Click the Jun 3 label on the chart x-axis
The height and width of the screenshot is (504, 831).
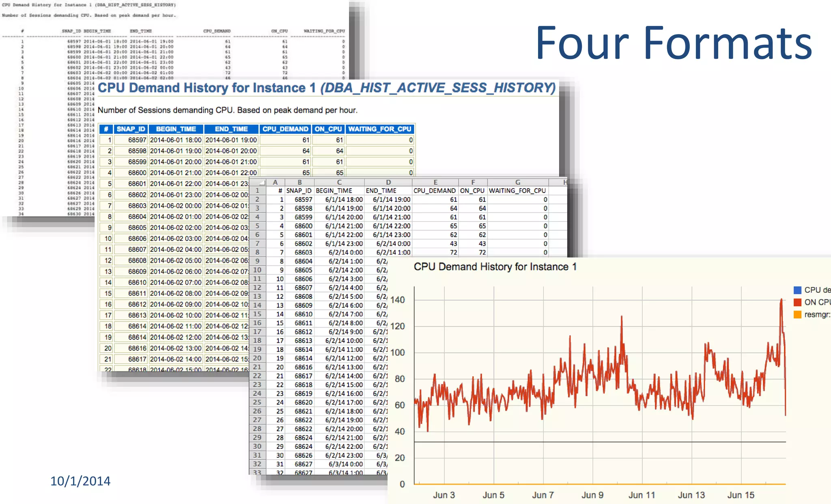click(444, 495)
